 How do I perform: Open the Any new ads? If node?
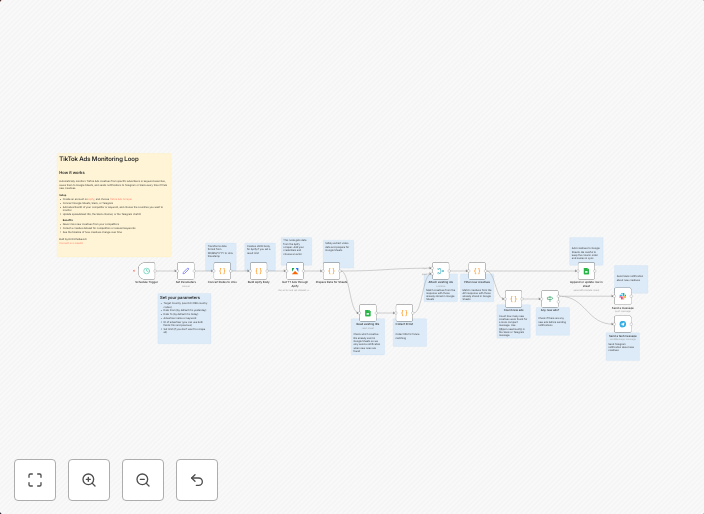(550, 299)
